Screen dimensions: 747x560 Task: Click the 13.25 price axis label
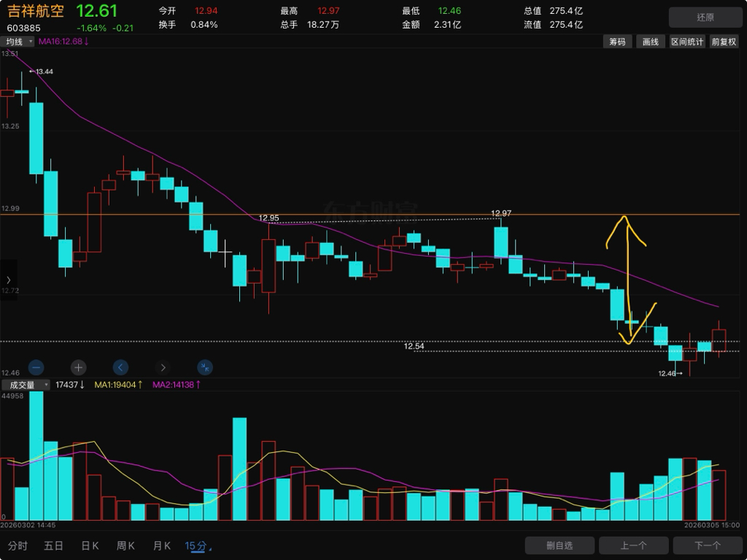[10, 126]
